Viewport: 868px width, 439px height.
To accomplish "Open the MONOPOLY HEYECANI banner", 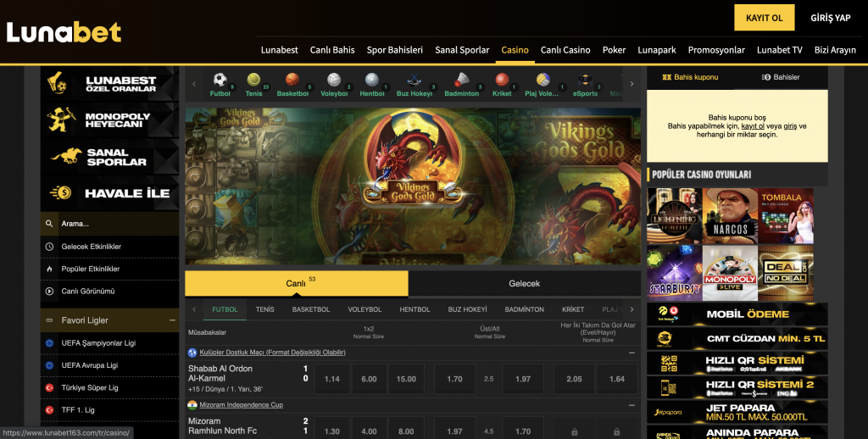I will pos(109,120).
